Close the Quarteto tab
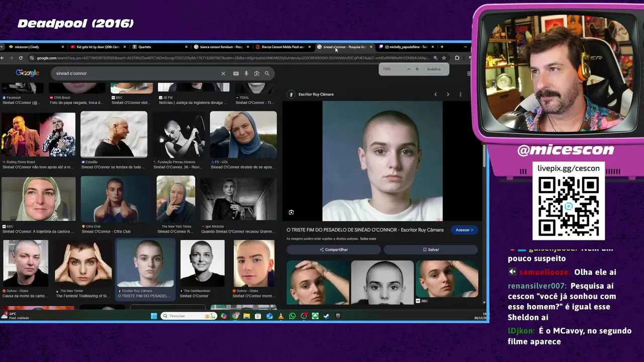The height and width of the screenshot is (362, 644). 186,47
